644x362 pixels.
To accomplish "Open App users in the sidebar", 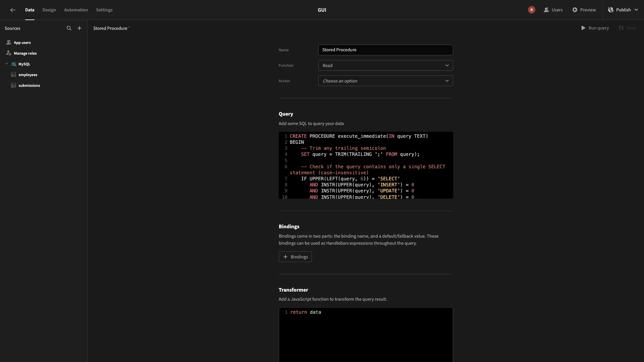I will 22,43.
